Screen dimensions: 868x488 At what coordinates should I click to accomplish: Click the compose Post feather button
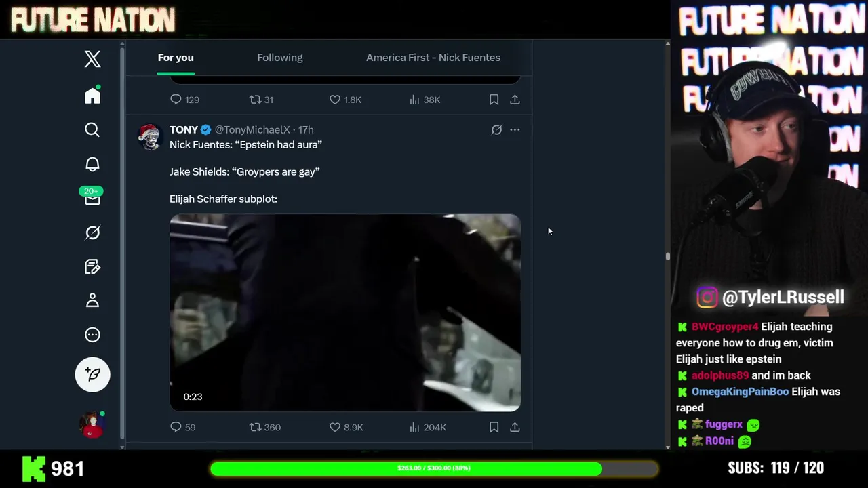pyautogui.click(x=92, y=374)
